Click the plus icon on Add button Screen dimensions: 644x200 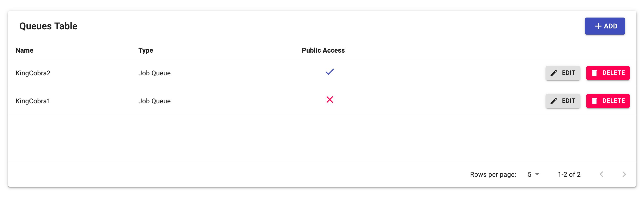[598, 26]
